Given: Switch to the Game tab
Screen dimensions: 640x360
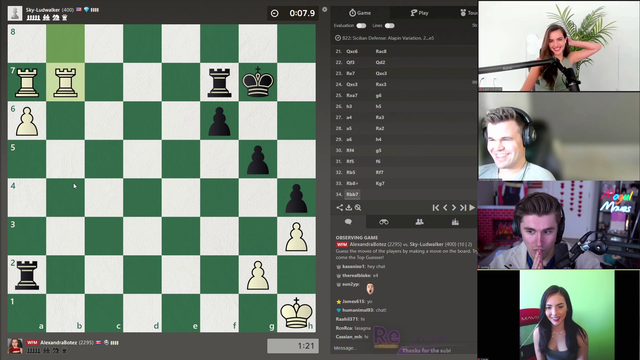Looking at the screenshot, I should tap(360, 13).
